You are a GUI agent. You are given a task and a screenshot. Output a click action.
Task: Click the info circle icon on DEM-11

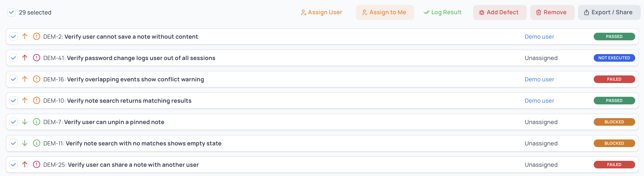pos(37,143)
